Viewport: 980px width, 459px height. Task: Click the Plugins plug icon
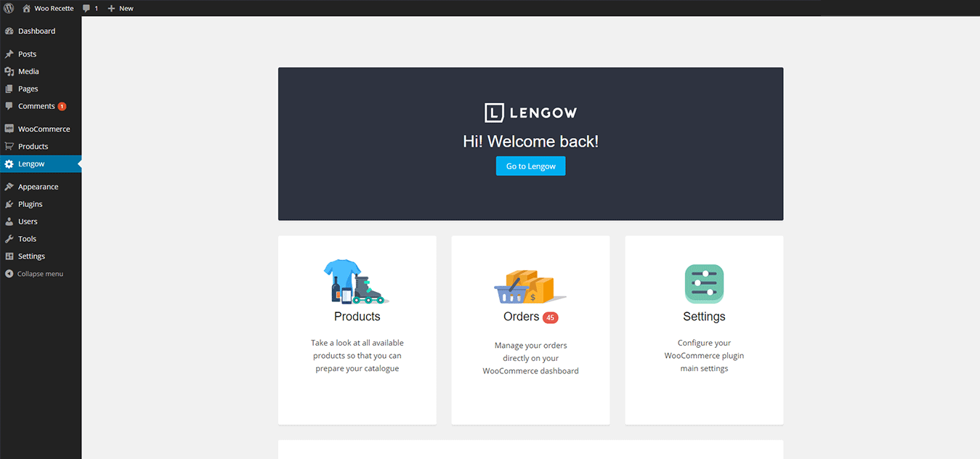click(x=9, y=204)
